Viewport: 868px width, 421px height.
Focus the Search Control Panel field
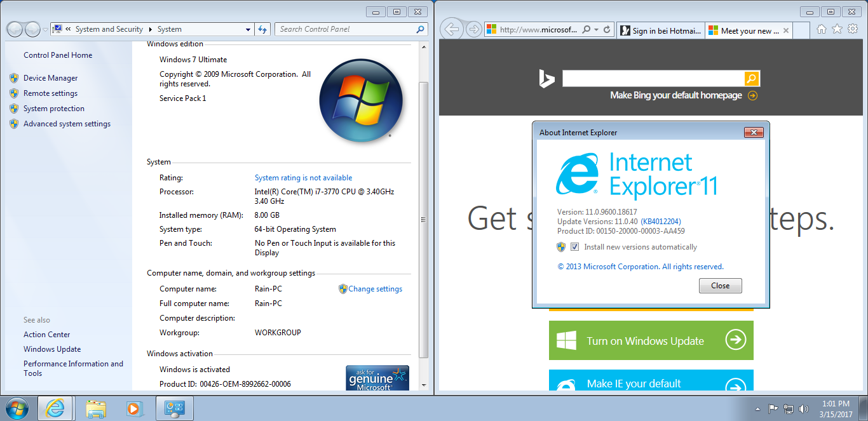pos(346,29)
